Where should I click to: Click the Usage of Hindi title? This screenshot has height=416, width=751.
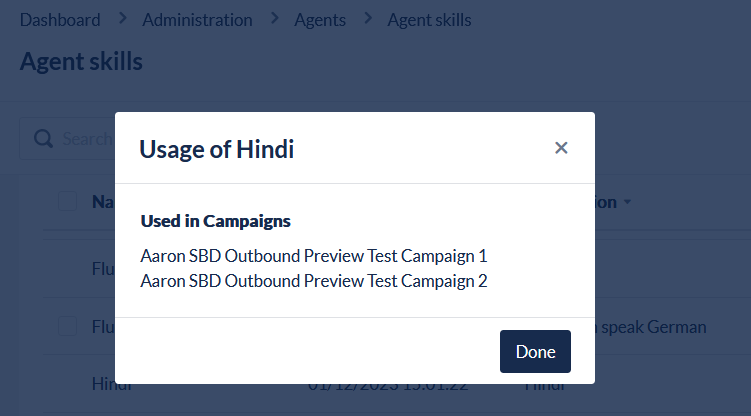(216, 149)
